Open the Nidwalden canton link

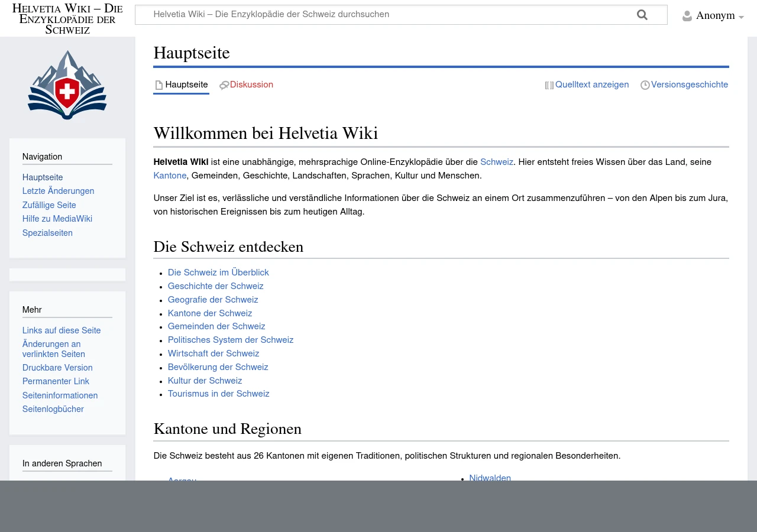490,478
